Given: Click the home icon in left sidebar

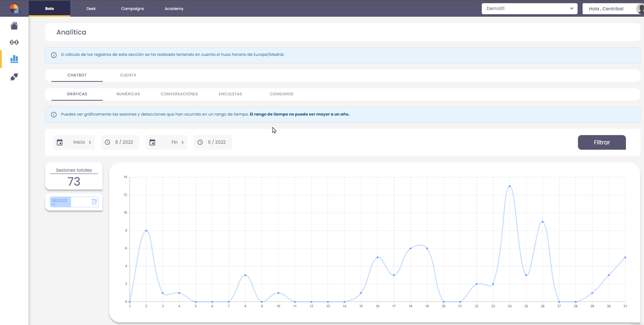Looking at the screenshot, I should [14, 26].
